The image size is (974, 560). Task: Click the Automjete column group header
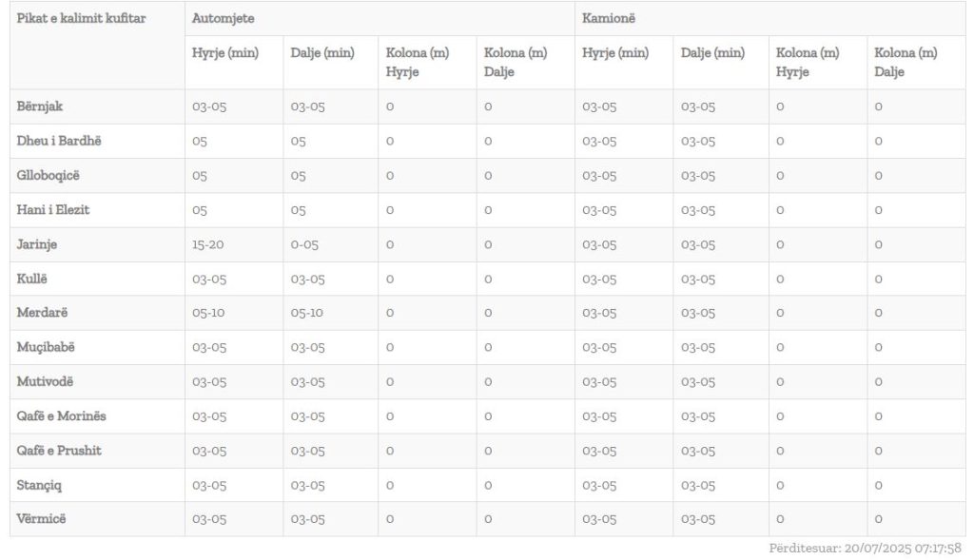pos(223,19)
